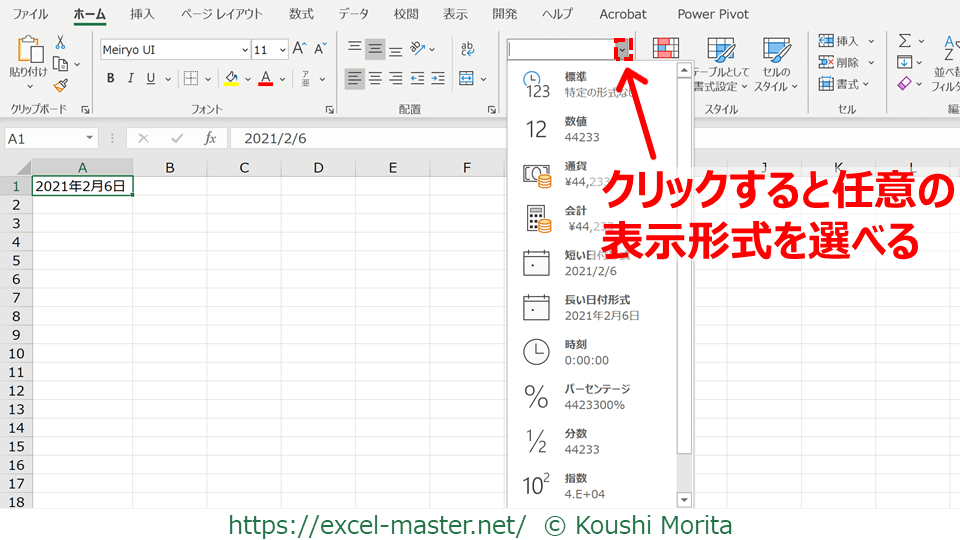Click the Format Painter brush icon

pyautogui.click(x=61, y=85)
